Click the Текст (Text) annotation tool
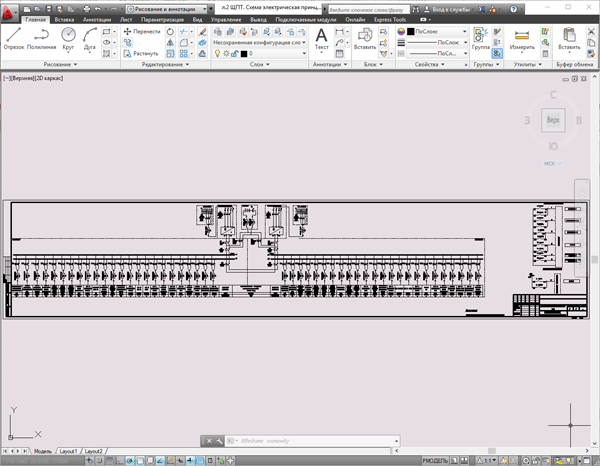Screen dimensions: 600x466 tap(321, 38)
